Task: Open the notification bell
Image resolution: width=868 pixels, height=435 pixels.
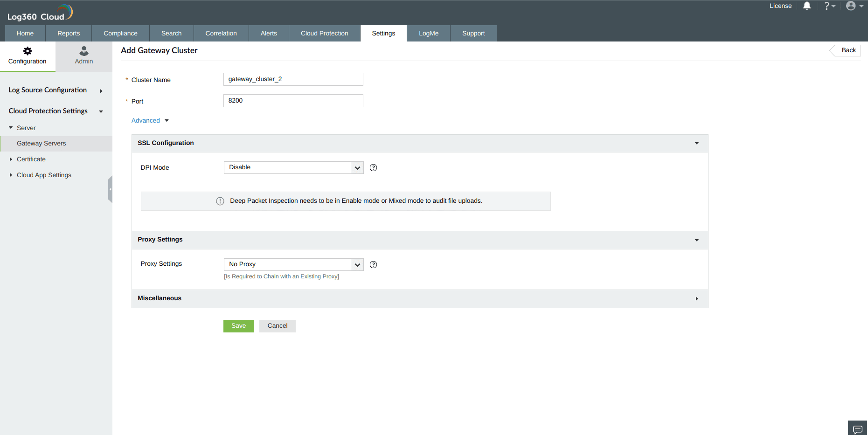Action: pyautogui.click(x=807, y=6)
